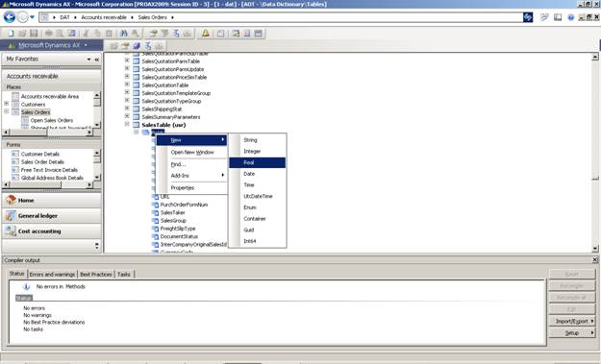The image size is (601, 364).
Task: Close the Compiler output pane
Action: click(x=595, y=260)
